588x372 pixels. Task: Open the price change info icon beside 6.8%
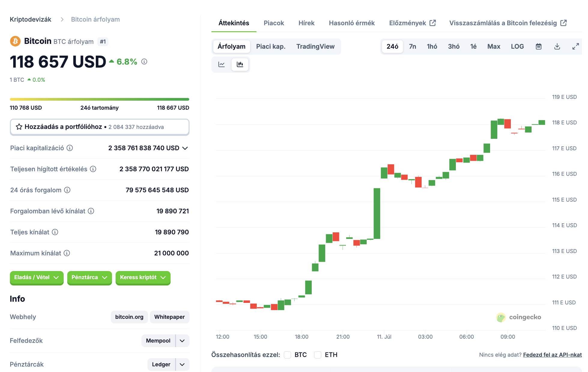(x=144, y=62)
